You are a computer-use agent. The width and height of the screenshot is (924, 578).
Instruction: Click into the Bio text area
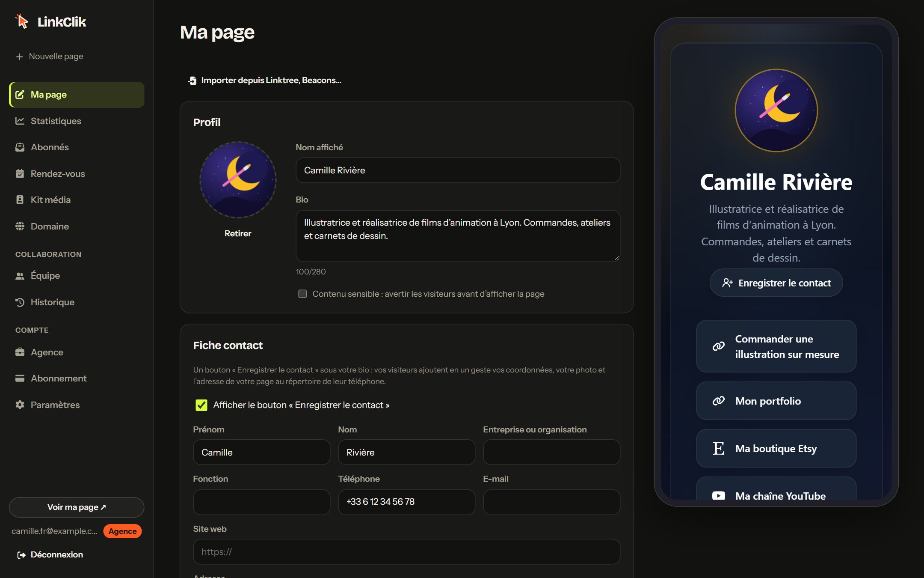click(x=458, y=236)
